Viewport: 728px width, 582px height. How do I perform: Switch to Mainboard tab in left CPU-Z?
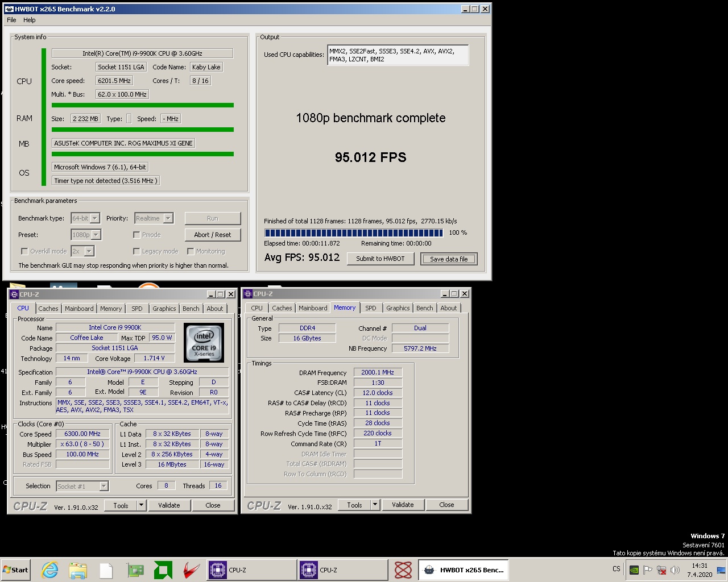point(79,309)
